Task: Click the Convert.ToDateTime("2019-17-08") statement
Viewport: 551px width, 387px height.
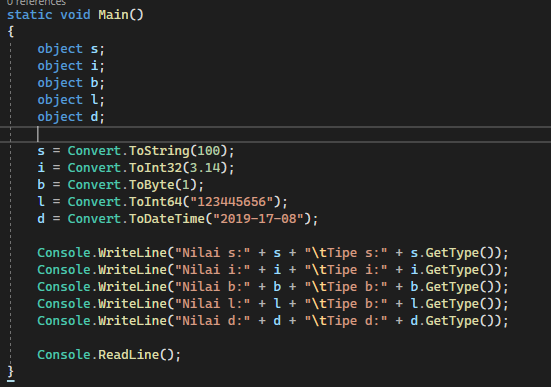Action: point(178,219)
